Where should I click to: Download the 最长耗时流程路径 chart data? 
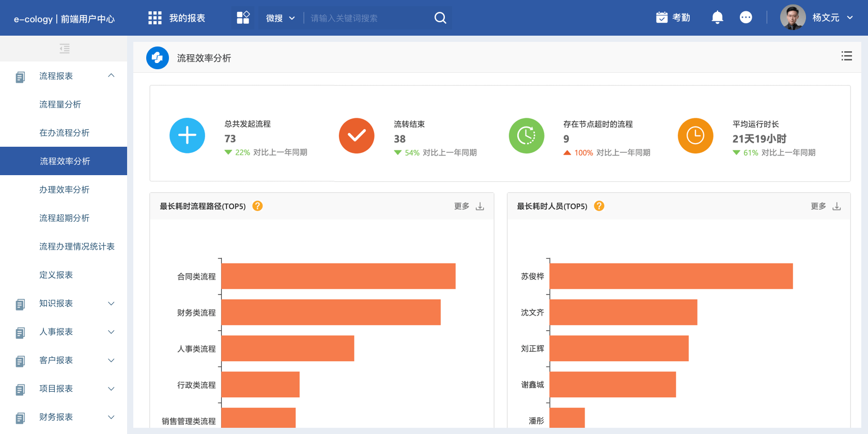coord(480,207)
